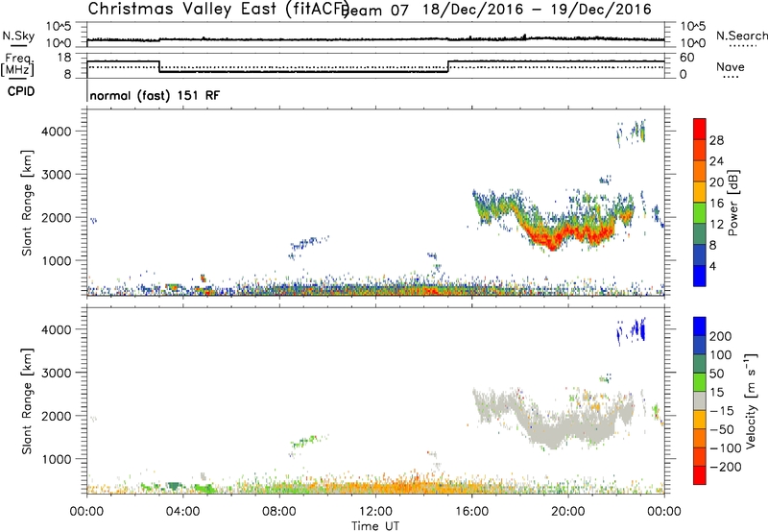This screenshot has height=532, width=768.
Task: Click the red top segment of the Power colorbar
Action: click(700, 129)
